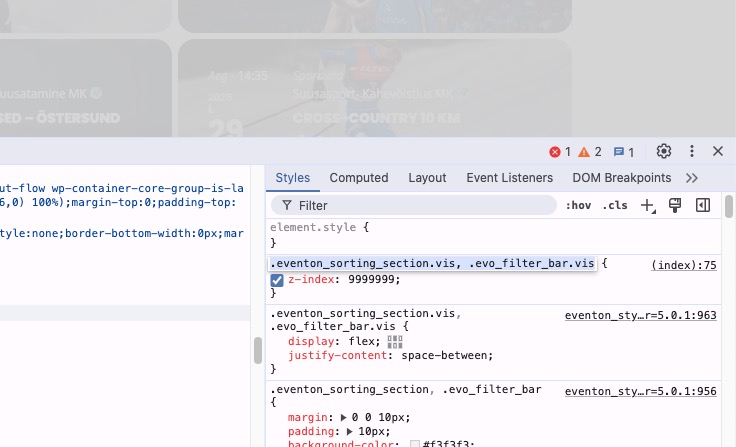The image size is (736, 447).
Task: Toggle the computed styles sidebar icon
Action: coord(703,205)
